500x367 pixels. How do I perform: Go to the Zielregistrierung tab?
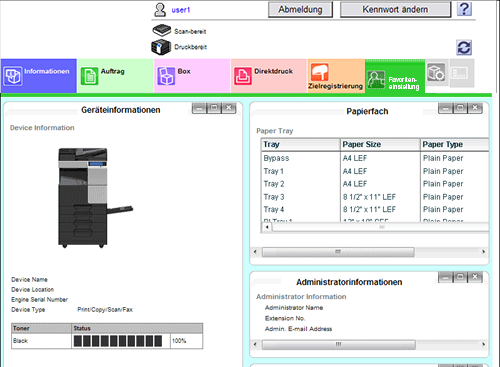[336, 76]
